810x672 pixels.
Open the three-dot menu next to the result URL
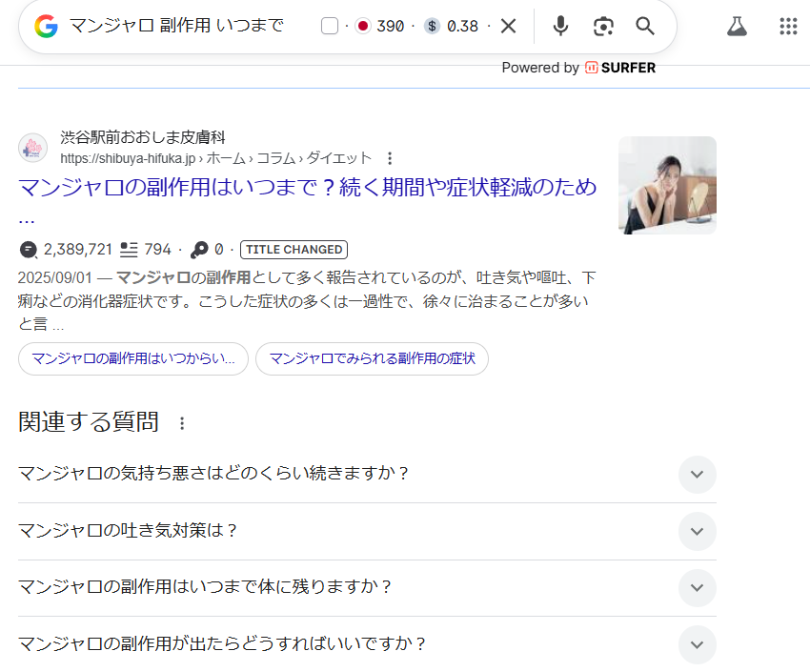coord(390,159)
